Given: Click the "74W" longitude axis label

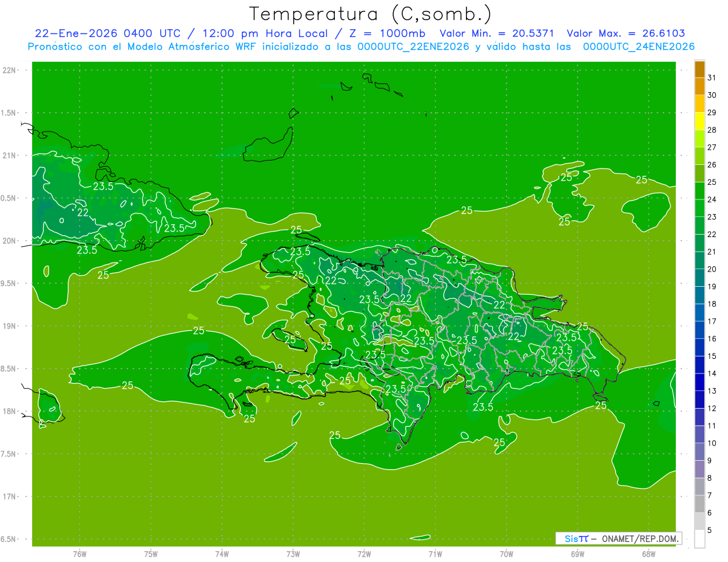Looking at the screenshot, I should pyautogui.click(x=221, y=554).
